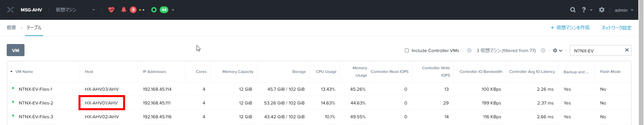Open the green tasks circle icon
644x125 pixels.
click(154, 10)
